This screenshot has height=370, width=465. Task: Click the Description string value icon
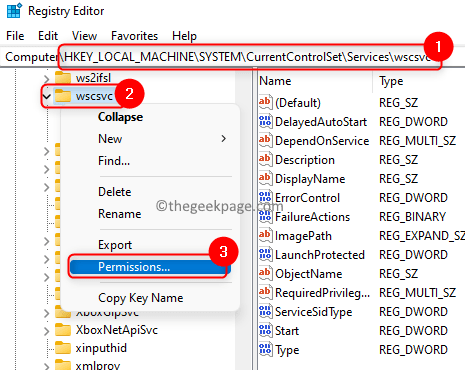(x=265, y=159)
